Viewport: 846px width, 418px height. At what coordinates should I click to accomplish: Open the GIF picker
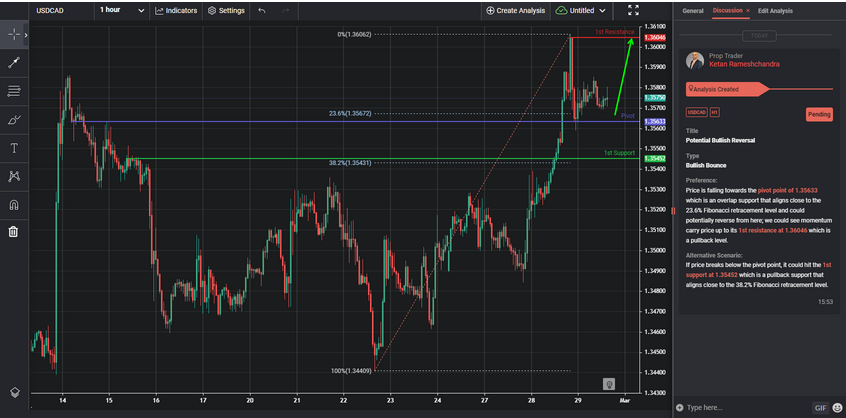pyautogui.click(x=820, y=408)
